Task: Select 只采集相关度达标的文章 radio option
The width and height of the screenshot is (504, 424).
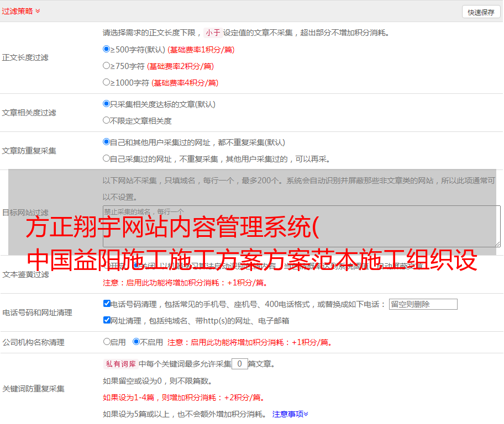Action: tap(106, 104)
